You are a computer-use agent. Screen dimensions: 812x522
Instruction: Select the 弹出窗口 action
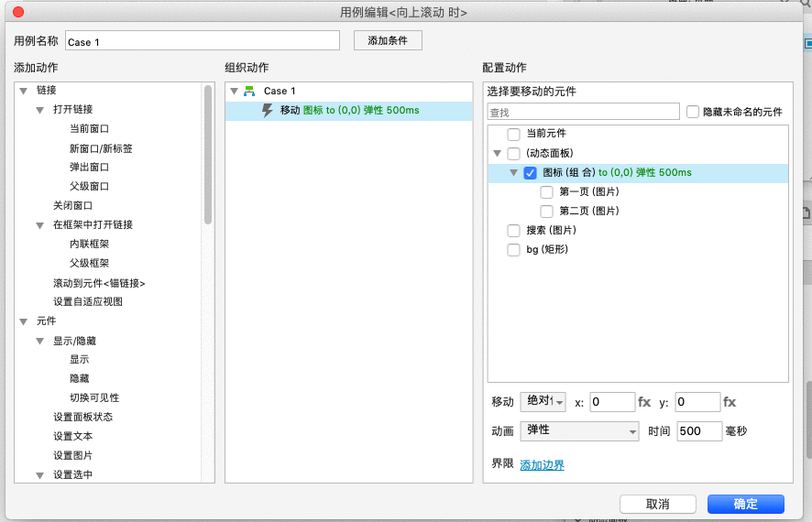(89, 167)
